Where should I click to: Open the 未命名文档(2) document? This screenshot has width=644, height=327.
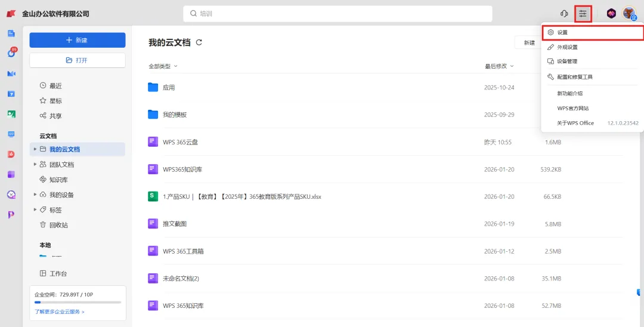181,279
